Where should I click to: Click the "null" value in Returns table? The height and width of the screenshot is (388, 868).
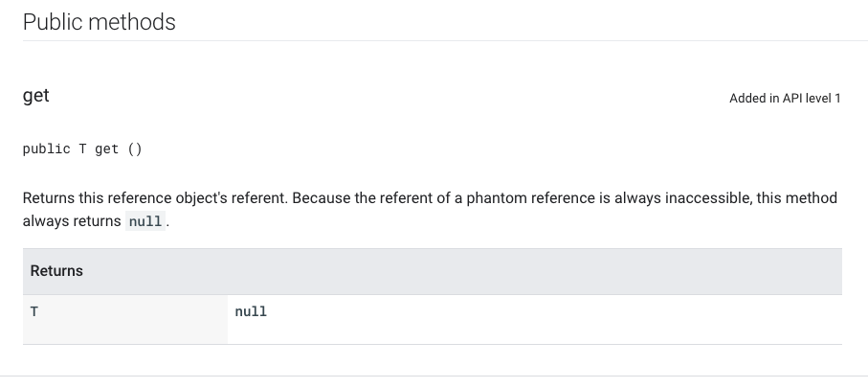[x=251, y=311]
